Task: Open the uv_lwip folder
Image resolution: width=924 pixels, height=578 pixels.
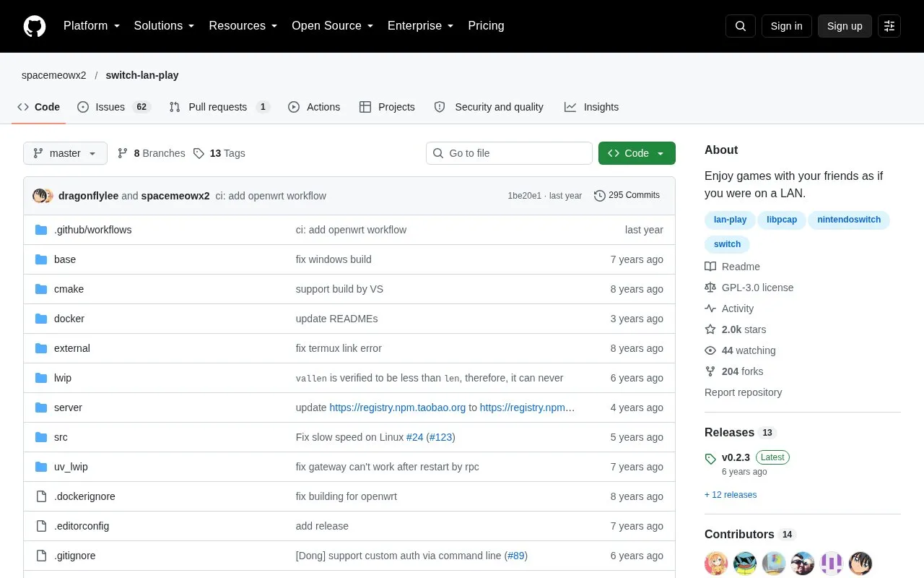Action: (x=71, y=467)
